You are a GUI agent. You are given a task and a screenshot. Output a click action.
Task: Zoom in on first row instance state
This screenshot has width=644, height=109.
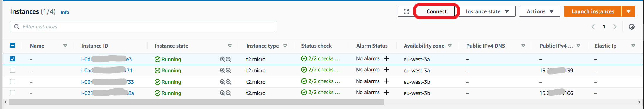coord(222,59)
